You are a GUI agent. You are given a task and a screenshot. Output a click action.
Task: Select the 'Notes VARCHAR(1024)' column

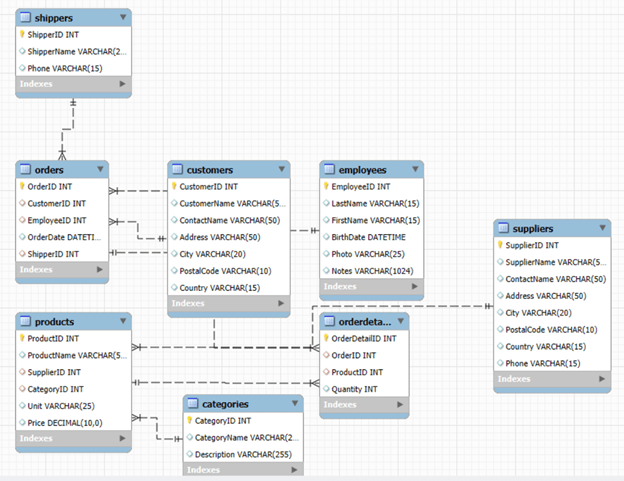[x=372, y=271]
